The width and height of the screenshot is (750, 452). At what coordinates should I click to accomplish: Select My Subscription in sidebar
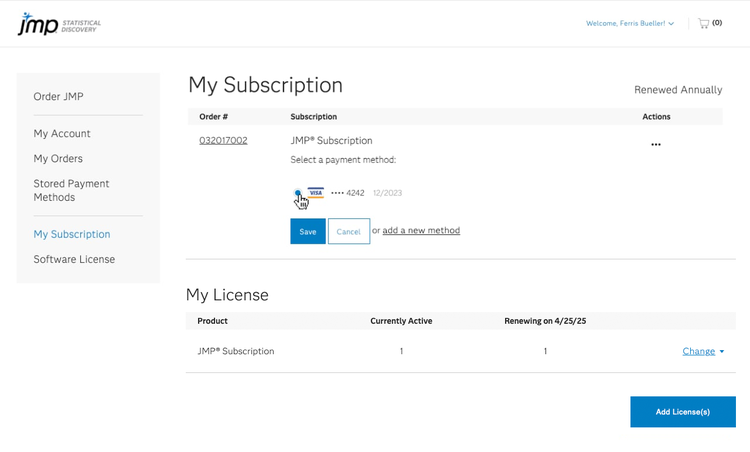click(72, 234)
